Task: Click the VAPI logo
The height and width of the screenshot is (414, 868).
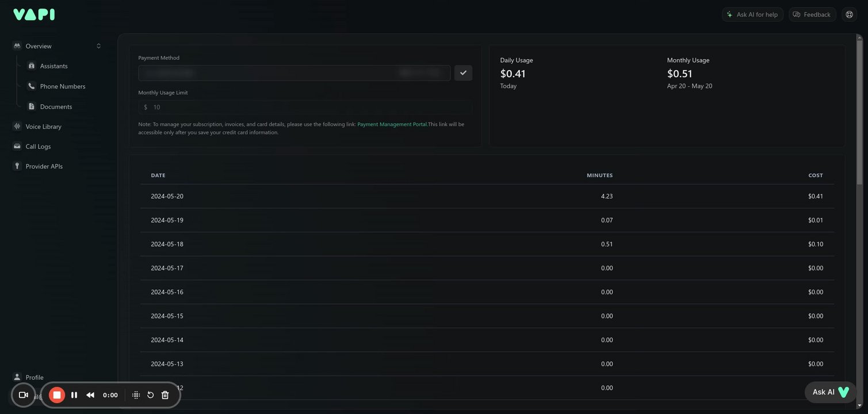Action: (x=34, y=14)
